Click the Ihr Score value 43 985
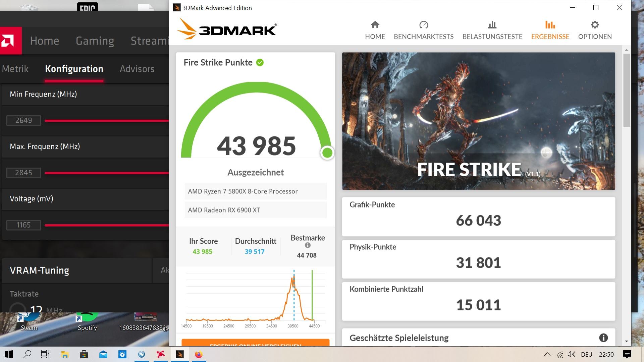This screenshot has height=362, width=644. point(202,251)
